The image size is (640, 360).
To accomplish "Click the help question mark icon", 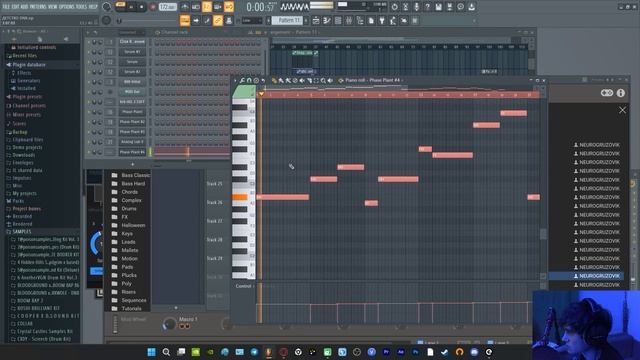I will 427,7.
